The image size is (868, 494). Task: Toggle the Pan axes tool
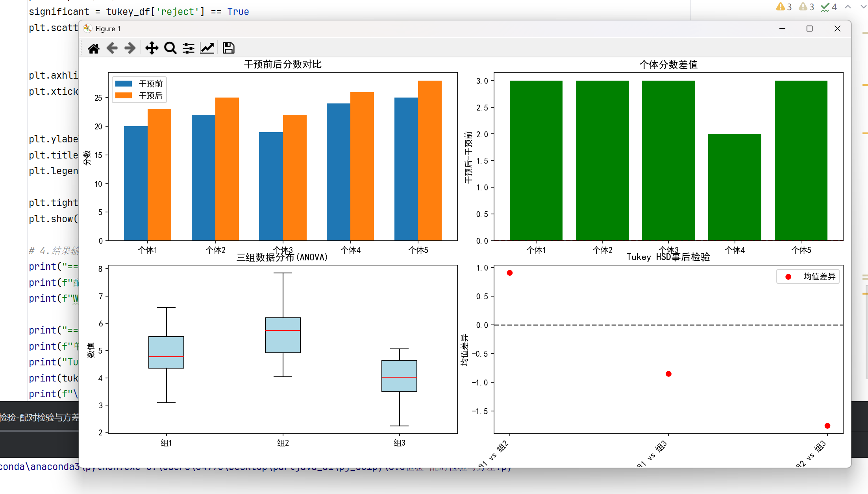click(152, 48)
